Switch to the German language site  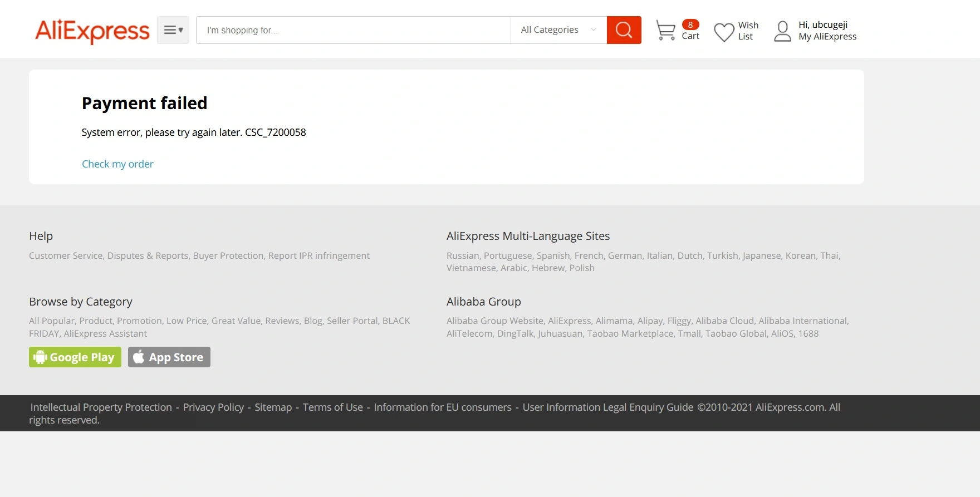point(625,255)
